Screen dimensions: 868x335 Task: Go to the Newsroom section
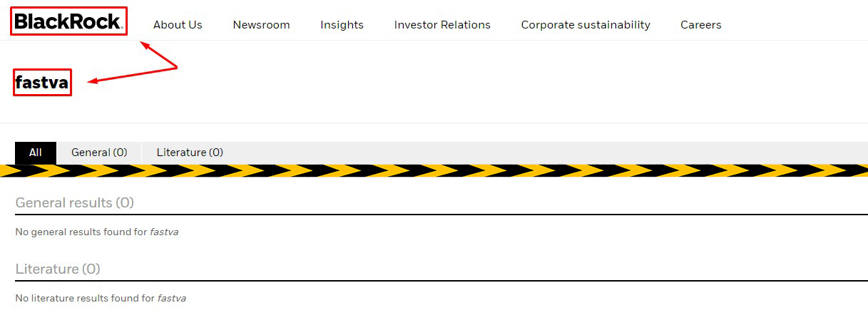pyautogui.click(x=261, y=25)
